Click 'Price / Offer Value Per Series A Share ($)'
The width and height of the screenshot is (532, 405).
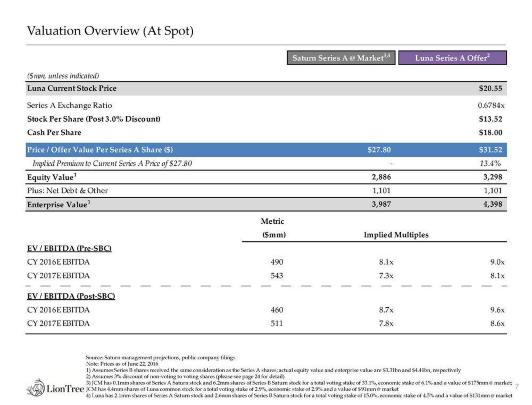[100, 150]
